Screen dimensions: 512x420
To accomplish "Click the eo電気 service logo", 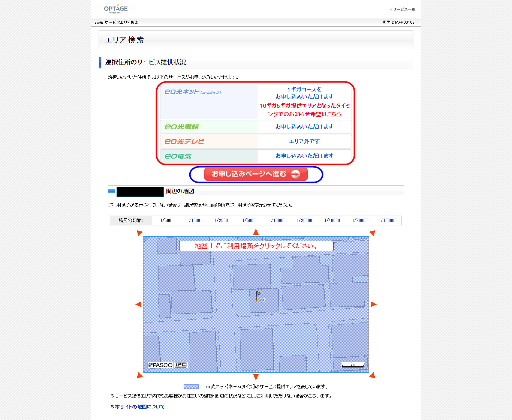I will [x=178, y=156].
